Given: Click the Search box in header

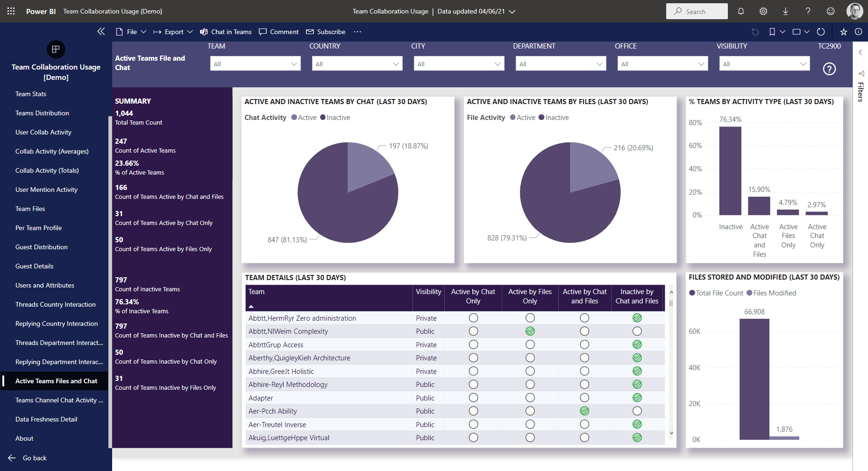Looking at the screenshot, I should [697, 11].
